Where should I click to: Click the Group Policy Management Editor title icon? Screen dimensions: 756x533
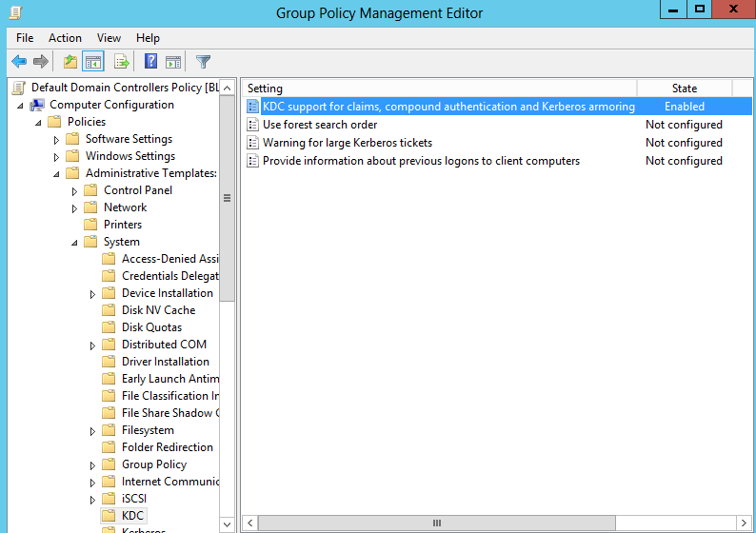pos(15,12)
